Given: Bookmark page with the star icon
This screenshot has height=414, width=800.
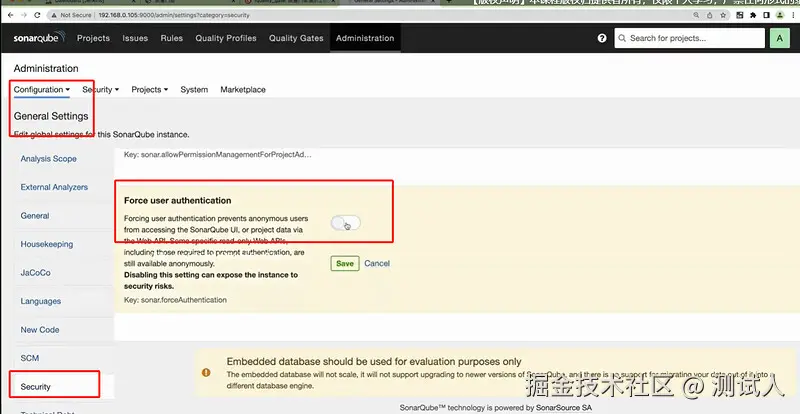Looking at the screenshot, I should pyautogui.click(x=723, y=15).
